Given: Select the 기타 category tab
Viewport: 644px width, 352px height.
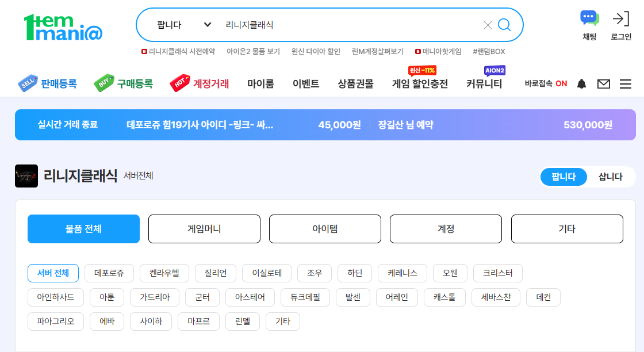Looking at the screenshot, I should click(x=567, y=229).
